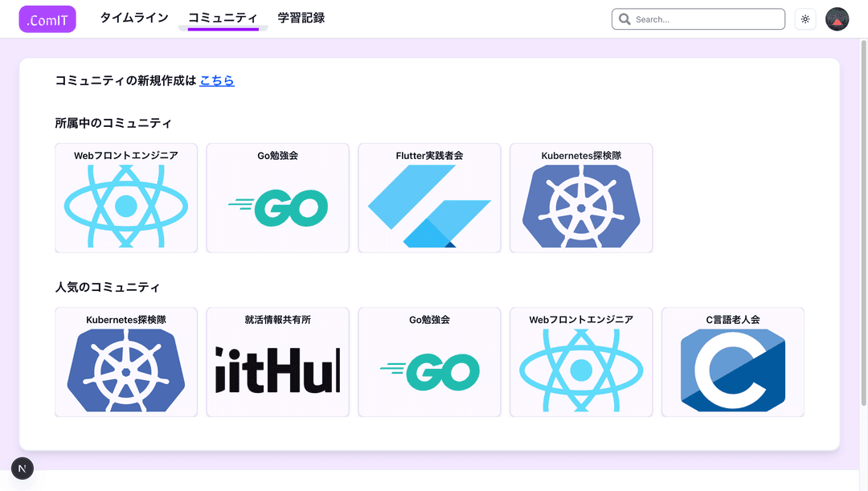Switch to the コミュニティ tab
The image size is (868, 491).
223,18
